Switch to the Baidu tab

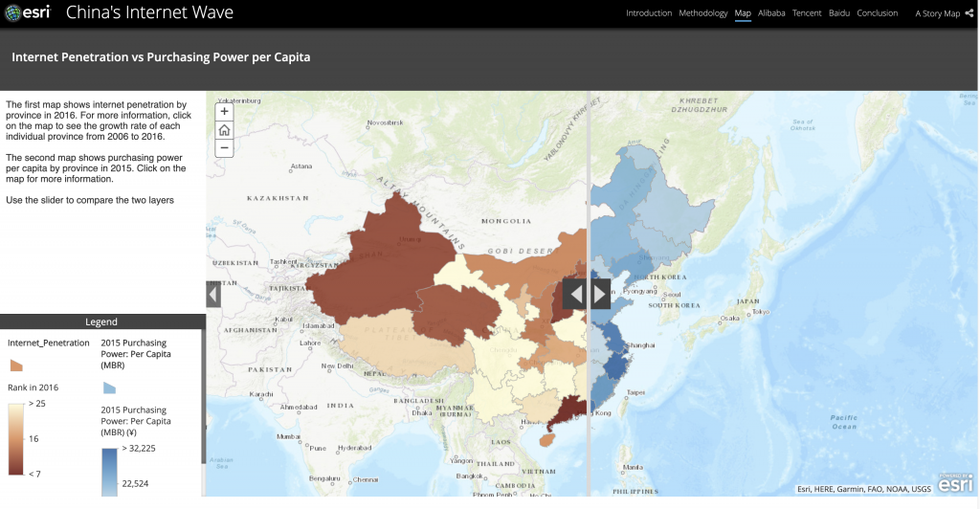coord(838,13)
